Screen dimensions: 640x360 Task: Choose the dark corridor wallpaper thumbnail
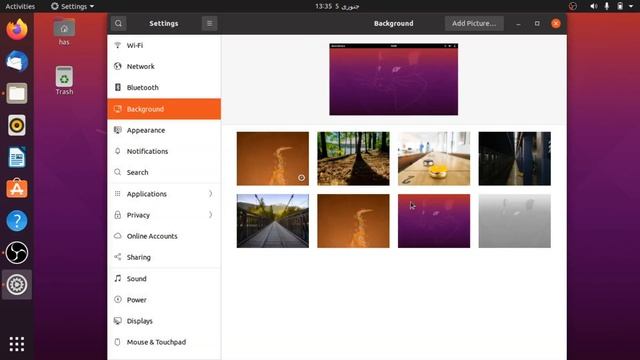514,158
